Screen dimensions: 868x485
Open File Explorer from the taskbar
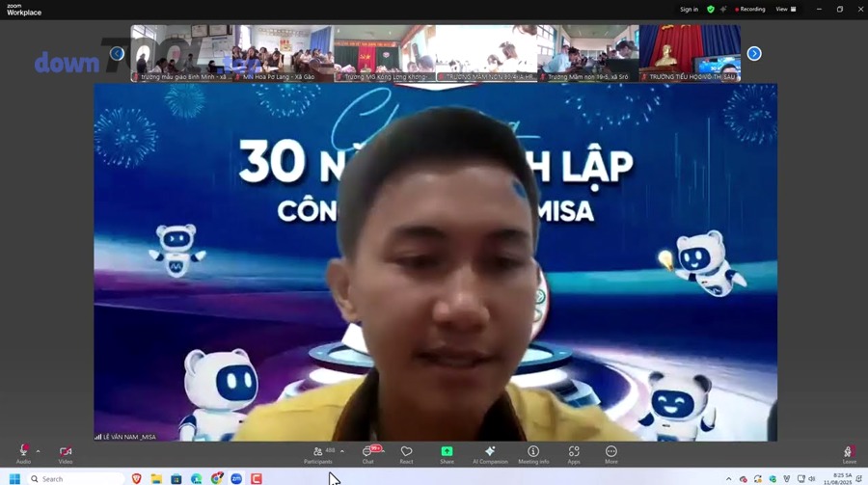click(x=156, y=479)
